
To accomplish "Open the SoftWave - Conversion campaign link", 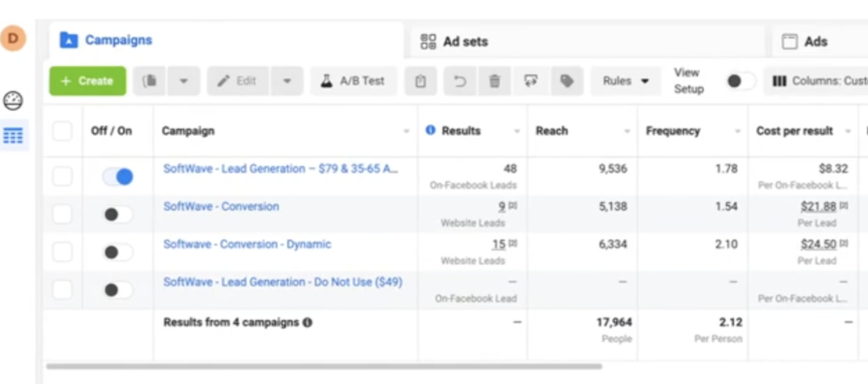I will coord(221,206).
